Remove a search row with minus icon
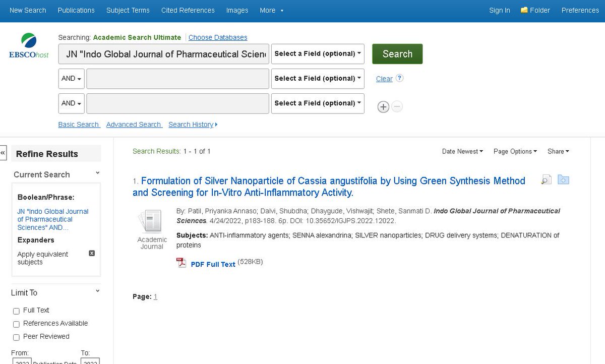Image resolution: width=605 pixels, height=364 pixels. pos(397,107)
